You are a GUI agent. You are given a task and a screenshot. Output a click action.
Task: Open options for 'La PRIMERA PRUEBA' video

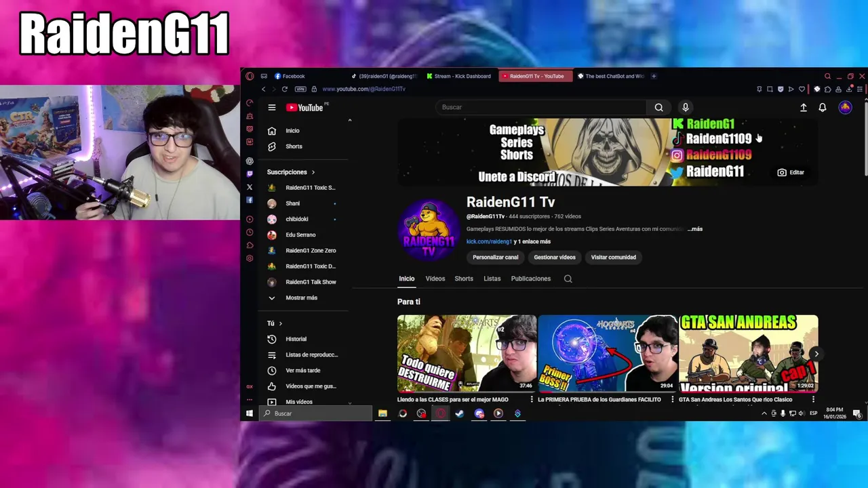coord(672,400)
